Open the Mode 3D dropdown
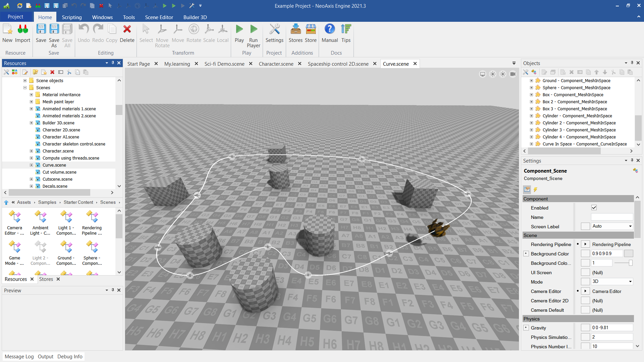 click(x=611, y=282)
